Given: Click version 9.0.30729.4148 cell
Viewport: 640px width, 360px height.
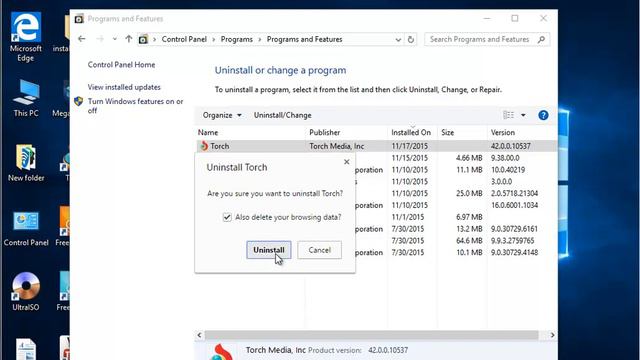Looking at the screenshot, I should tap(514, 253).
